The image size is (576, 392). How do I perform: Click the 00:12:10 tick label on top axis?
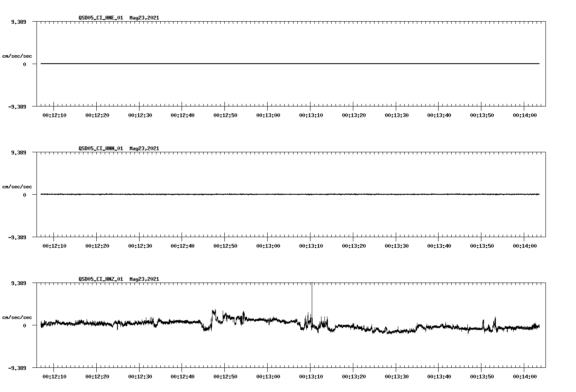(54, 115)
